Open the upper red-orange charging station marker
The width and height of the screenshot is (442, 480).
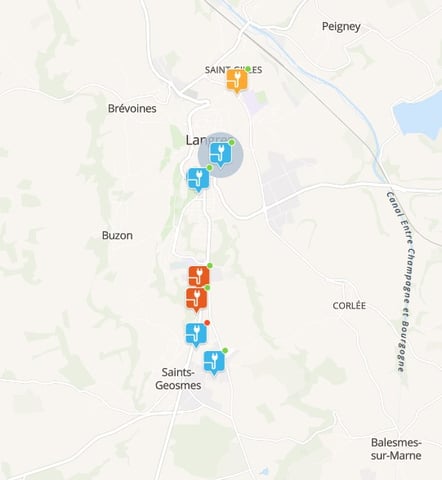pyautogui.click(x=199, y=276)
